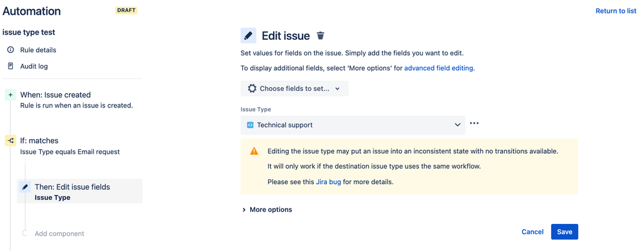Open the Issue Type Technical support dropdown
644x251 pixels.
(x=353, y=125)
